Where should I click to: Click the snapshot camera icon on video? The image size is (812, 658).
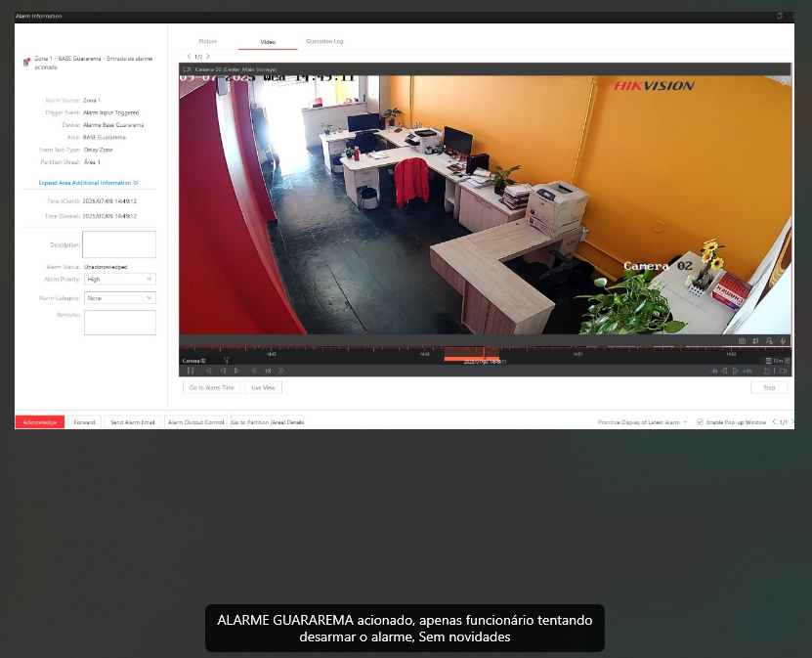pos(742,341)
